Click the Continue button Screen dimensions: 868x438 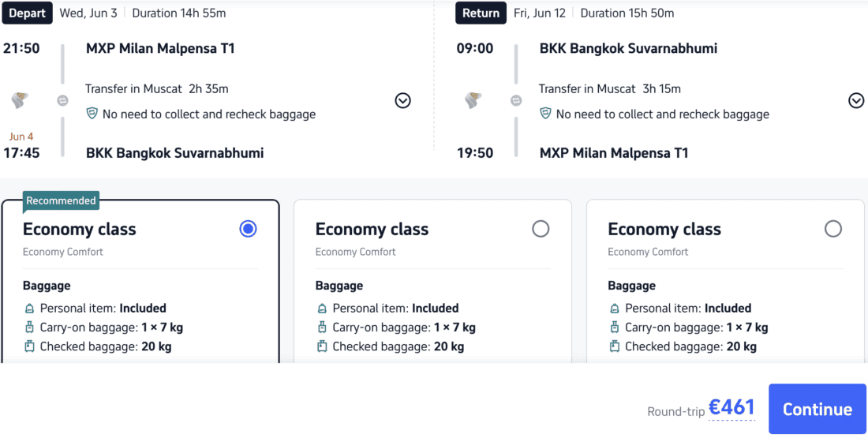817,410
